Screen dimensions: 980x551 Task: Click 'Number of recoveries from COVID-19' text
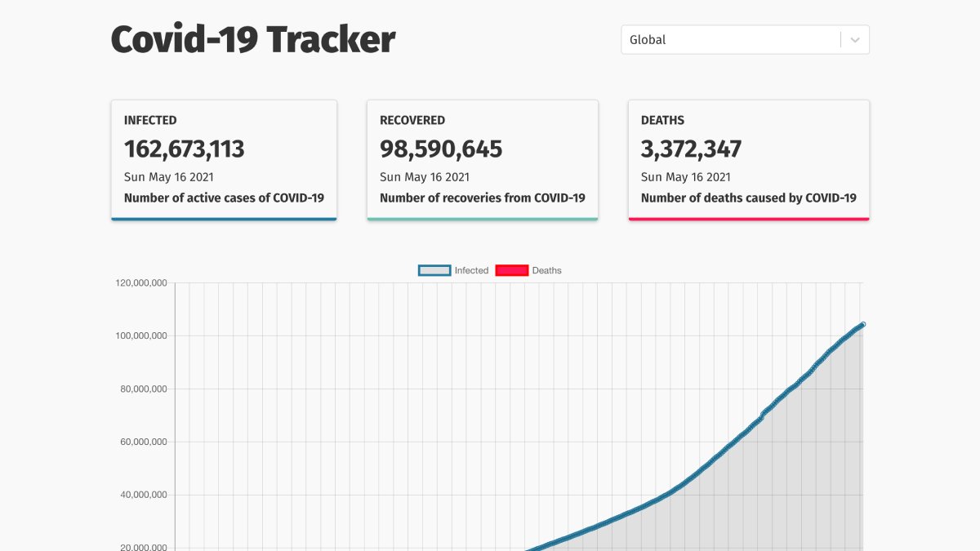click(482, 198)
